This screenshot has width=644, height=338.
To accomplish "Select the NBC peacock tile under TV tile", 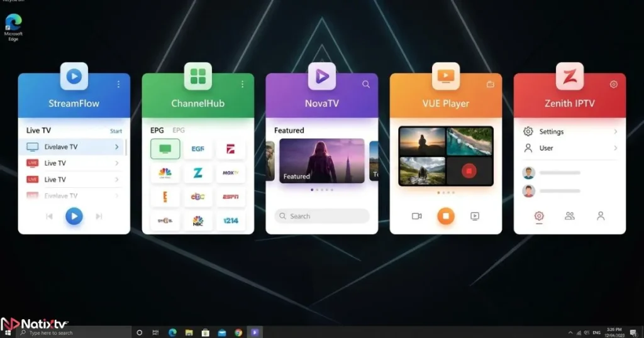I will click(165, 173).
